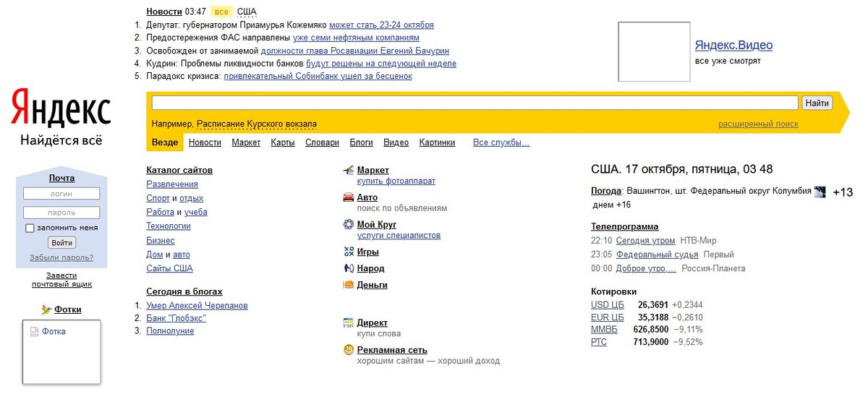This screenshot has width=868, height=410.
Task: Click the broken Фотка image icon
Action: pyautogui.click(x=34, y=332)
